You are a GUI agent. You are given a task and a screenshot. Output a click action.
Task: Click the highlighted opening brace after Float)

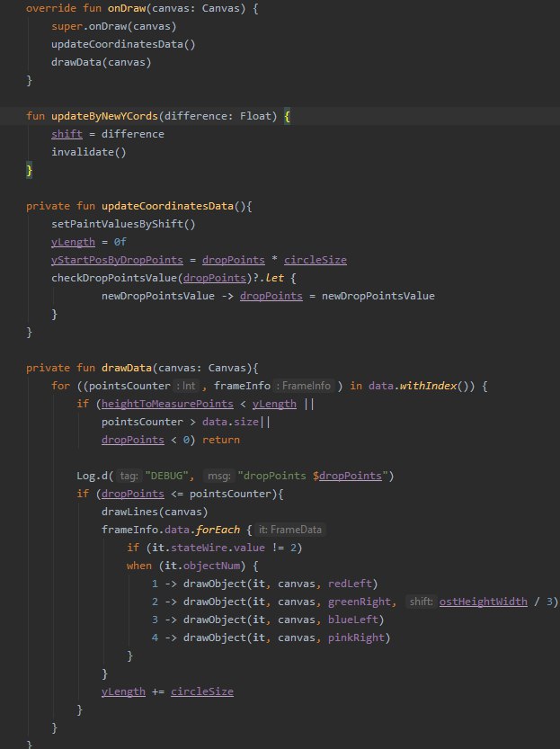pyautogui.click(x=287, y=116)
